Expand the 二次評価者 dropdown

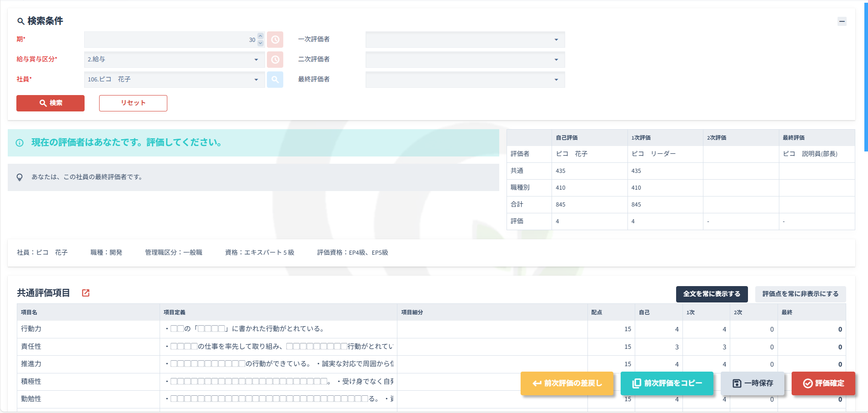tap(556, 60)
